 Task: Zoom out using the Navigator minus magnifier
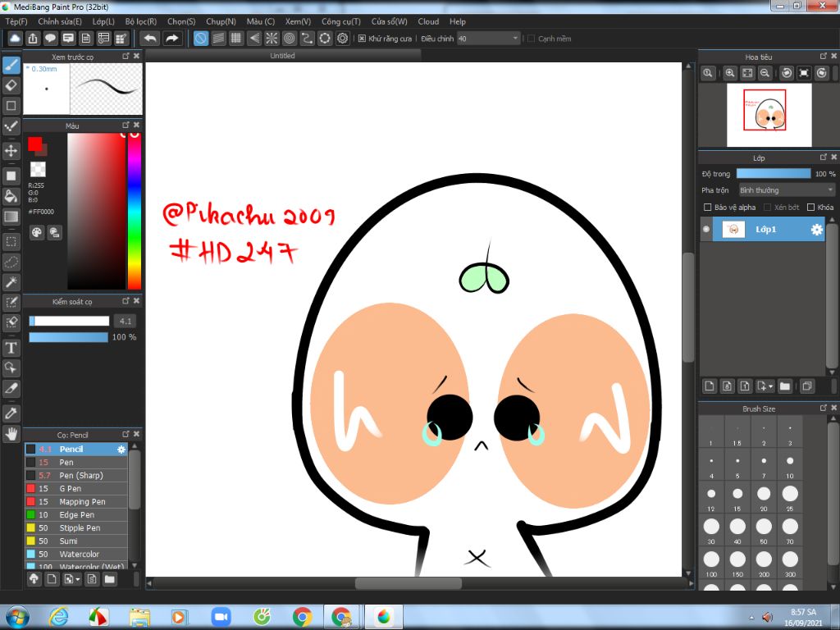click(765, 73)
